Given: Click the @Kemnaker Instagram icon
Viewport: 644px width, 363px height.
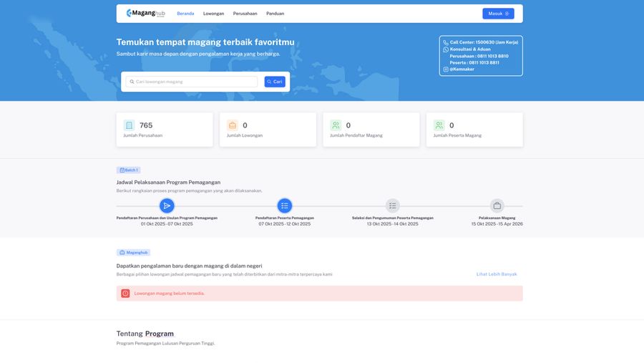Looking at the screenshot, I should [x=446, y=69].
